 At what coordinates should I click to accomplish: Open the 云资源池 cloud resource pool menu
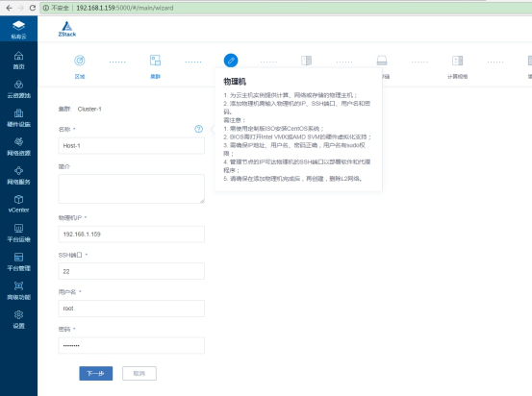coord(18,88)
